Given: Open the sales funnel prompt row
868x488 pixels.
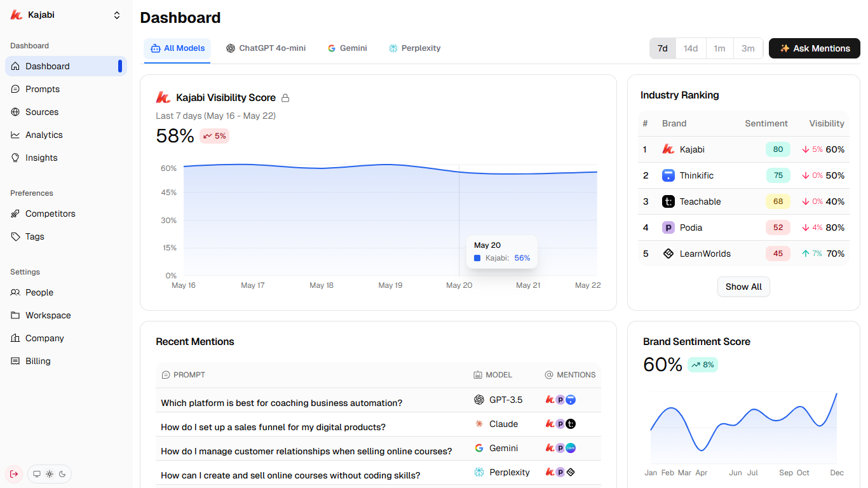Looking at the screenshot, I should (378, 424).
